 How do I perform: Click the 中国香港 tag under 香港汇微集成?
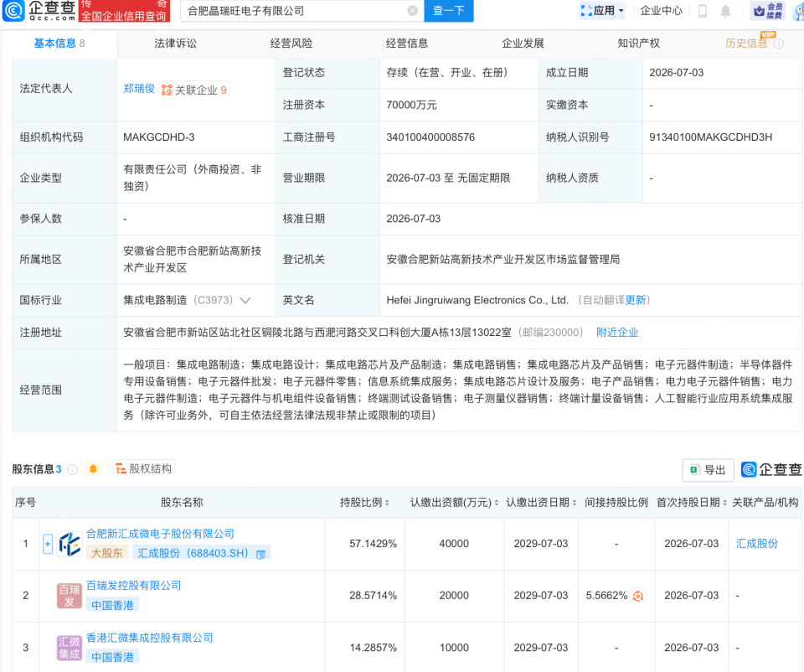112,657
